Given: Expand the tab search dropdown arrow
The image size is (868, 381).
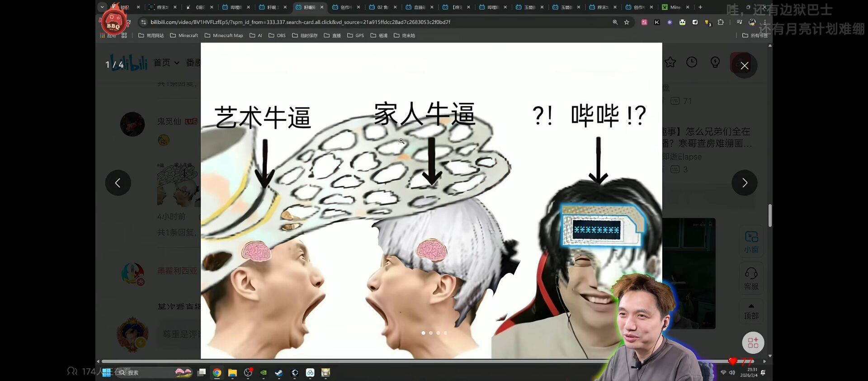Looking at the screenshot, I should (x=102, y=7).
